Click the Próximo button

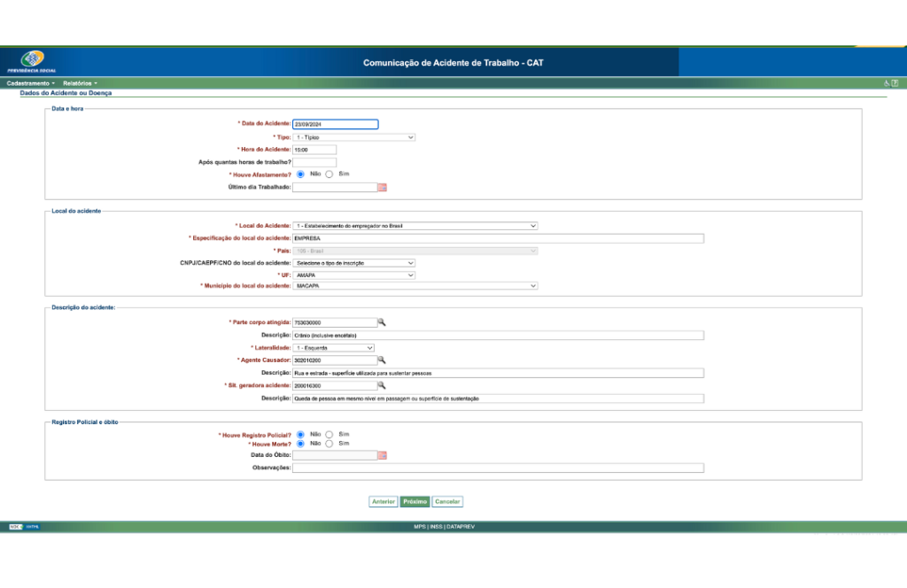[x=414, y=501]
